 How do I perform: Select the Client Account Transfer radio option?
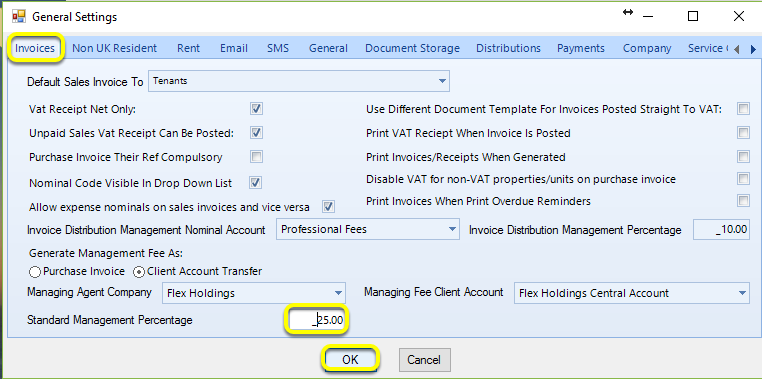[139, 272]
